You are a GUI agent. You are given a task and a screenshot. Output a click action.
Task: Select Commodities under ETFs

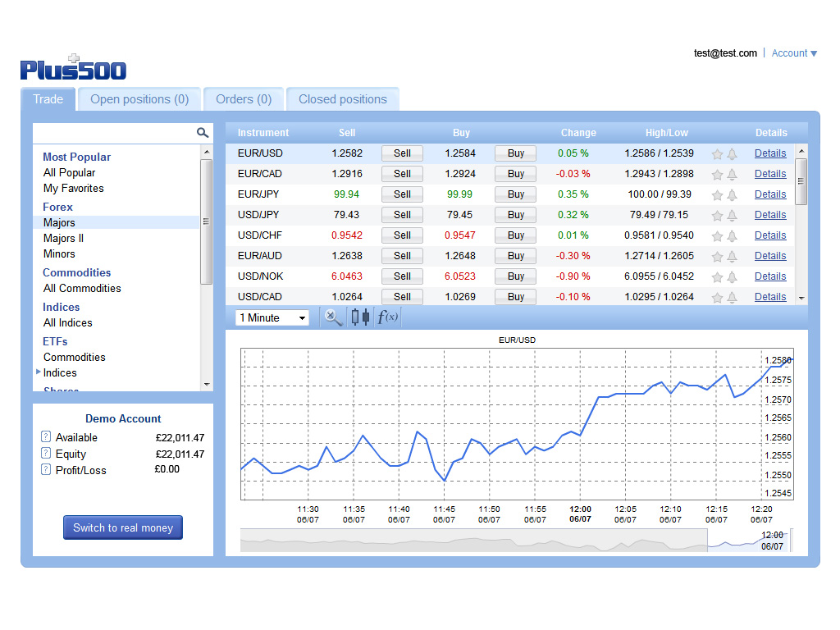74,357
